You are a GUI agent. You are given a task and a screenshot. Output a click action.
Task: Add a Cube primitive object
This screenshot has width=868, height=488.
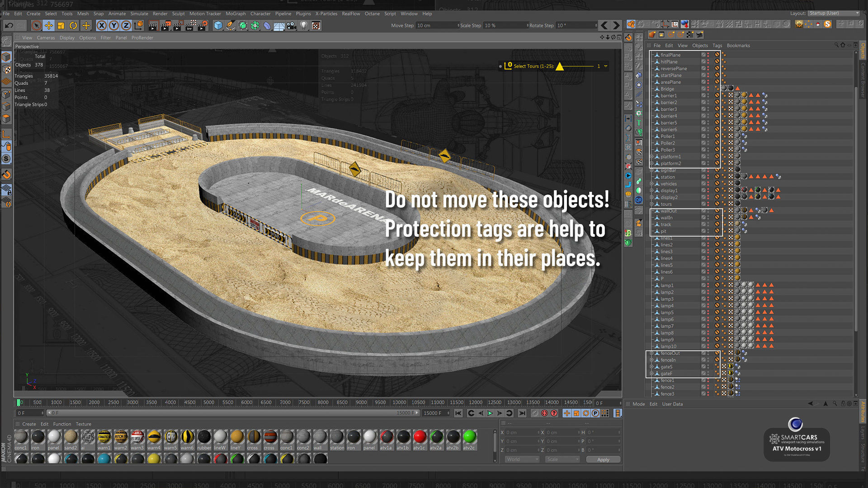click(x=218, y=26)
